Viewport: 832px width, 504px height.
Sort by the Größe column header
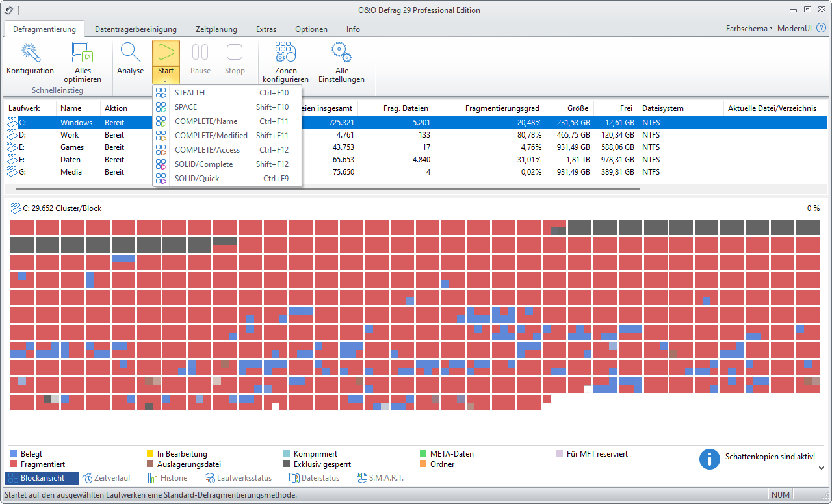click(x=569, y=108)
